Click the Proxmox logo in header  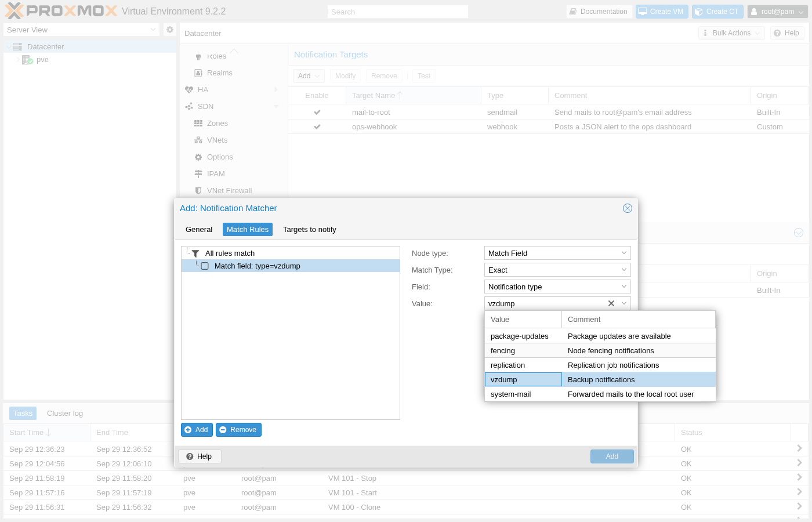click(61, 11)
